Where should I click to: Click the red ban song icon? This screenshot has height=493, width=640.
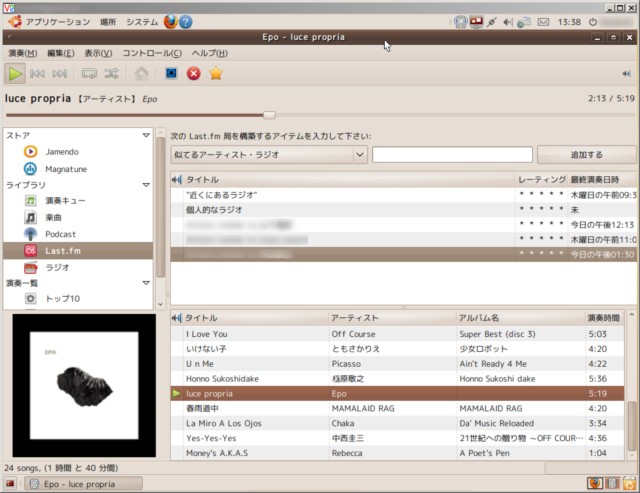pos(193,73)
